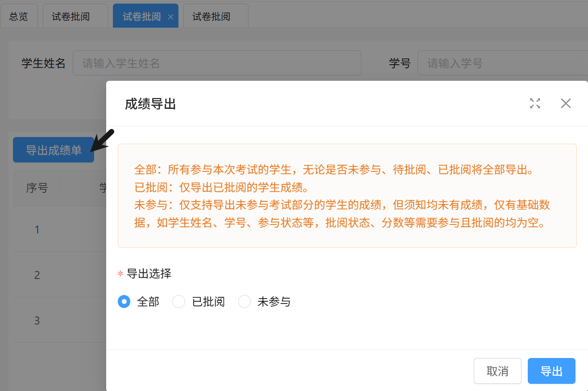Select table row number 2
Screen dimensions: 588x391
point(37,275)
